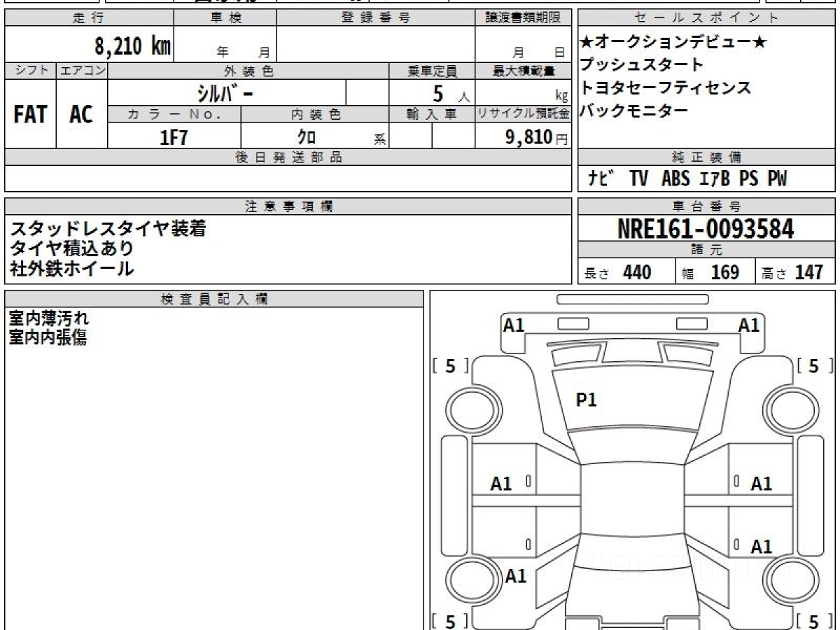Click the 検査員記入欄 heading
Image resolution: width=840 pixels, height=630 pixels.
coord(214,299)
